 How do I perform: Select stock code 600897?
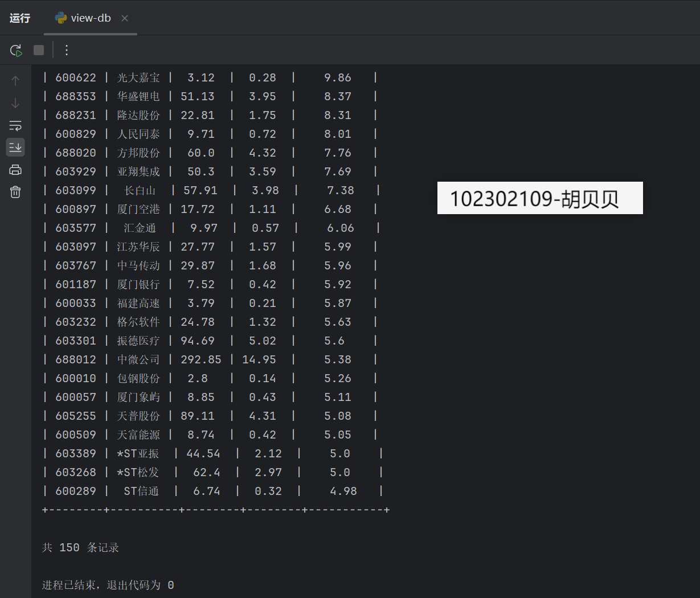click(76, 209)
